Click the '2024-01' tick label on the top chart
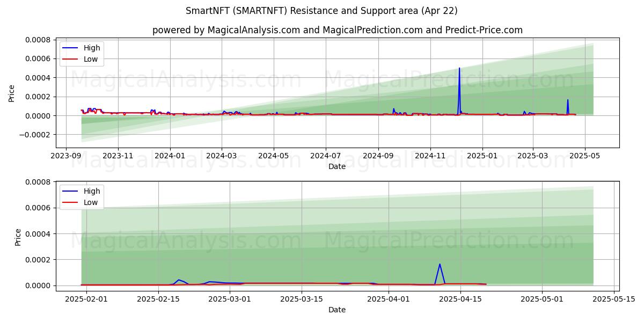The image size is (644, 322). click(170, 156)
